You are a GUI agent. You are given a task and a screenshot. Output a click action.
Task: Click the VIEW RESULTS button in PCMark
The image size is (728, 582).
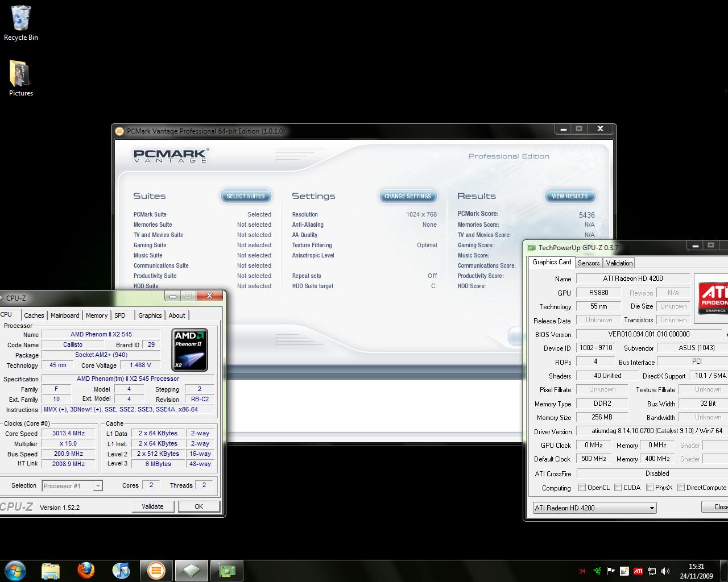coord(570,196)
